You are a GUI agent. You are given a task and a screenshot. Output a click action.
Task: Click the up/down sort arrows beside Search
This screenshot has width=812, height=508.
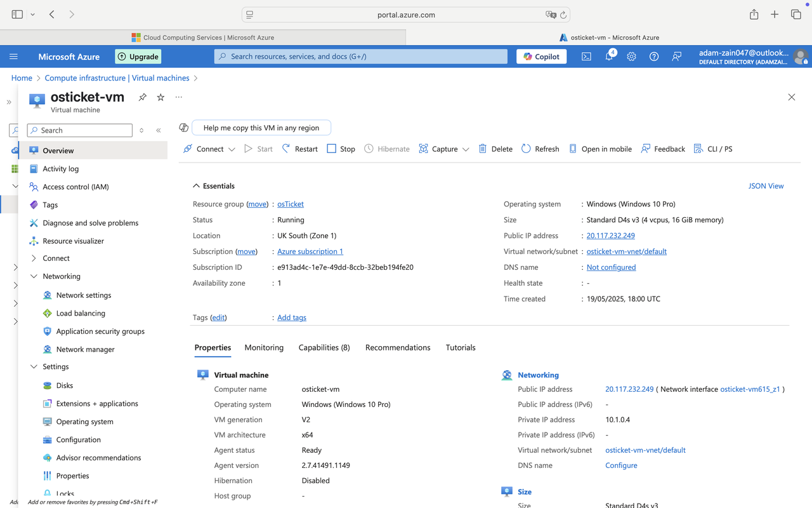141,130
